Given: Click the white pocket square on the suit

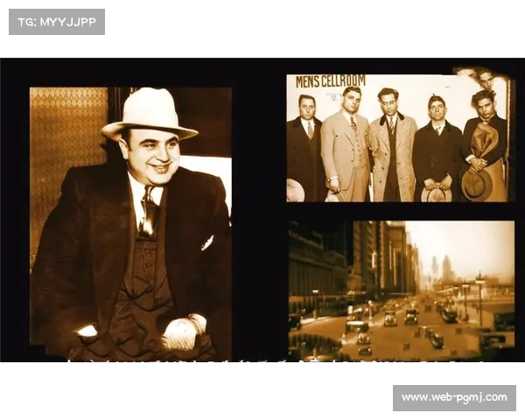Looking at the screenshot, I should pyautogui.click(x=207, y=242).
